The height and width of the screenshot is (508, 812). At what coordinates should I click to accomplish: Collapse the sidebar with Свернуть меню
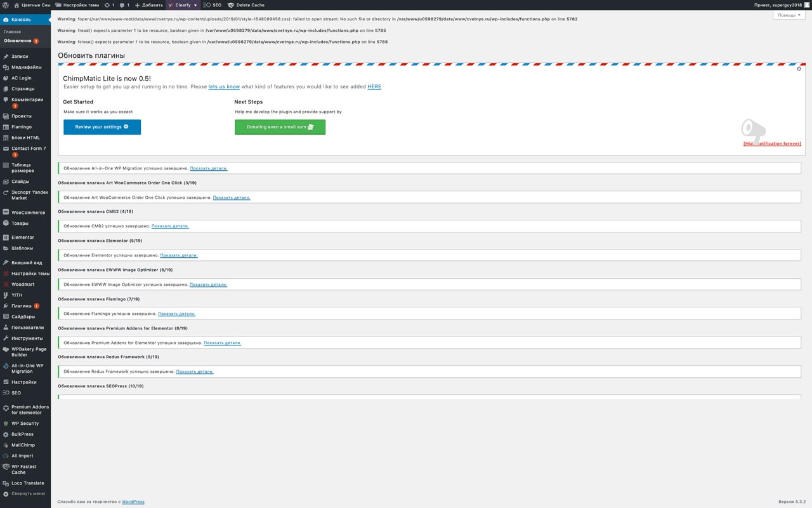click(x=24, y=493)
